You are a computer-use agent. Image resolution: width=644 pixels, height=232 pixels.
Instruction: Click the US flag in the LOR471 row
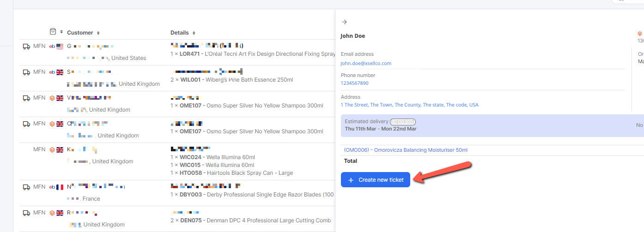pos(60,46)
